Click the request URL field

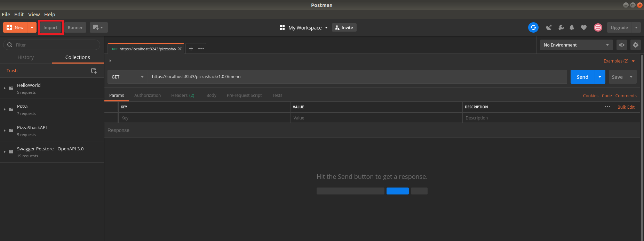click(x=357, y=77)
